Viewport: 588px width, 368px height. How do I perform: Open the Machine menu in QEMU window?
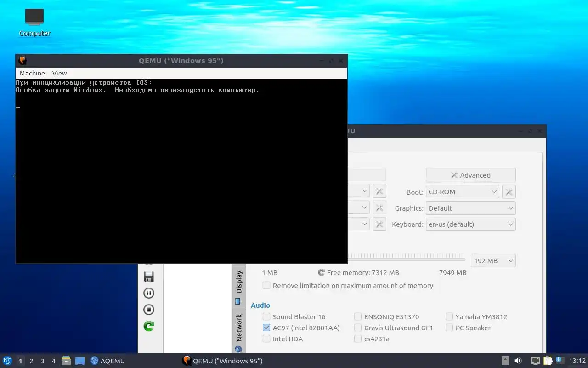(x=32, y=73)
